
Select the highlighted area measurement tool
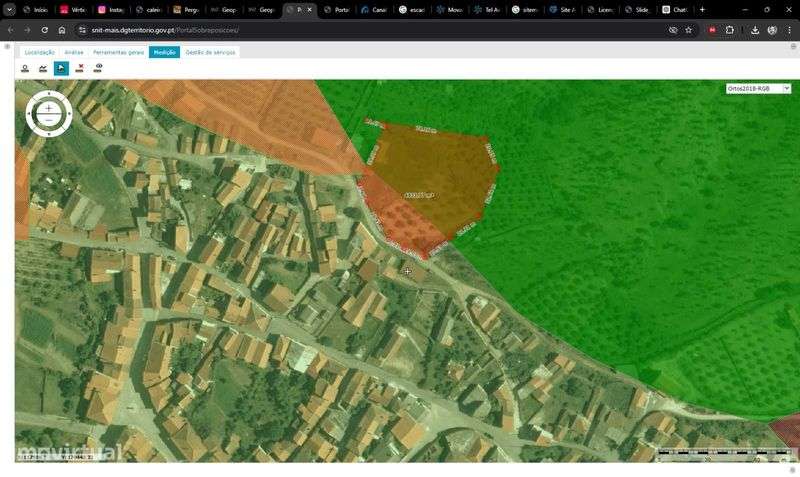(61, 68)
